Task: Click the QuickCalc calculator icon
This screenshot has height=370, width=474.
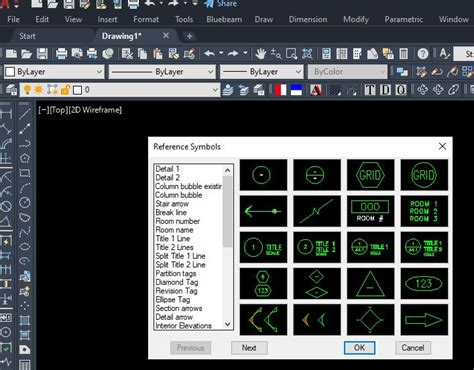Action: [404, 54]
